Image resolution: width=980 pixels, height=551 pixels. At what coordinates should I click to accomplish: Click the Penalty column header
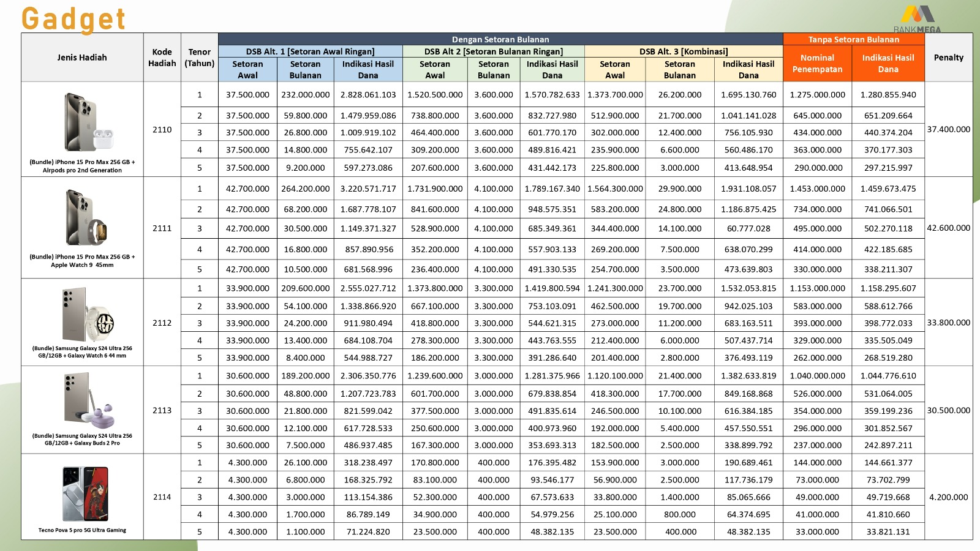(948, 58)
